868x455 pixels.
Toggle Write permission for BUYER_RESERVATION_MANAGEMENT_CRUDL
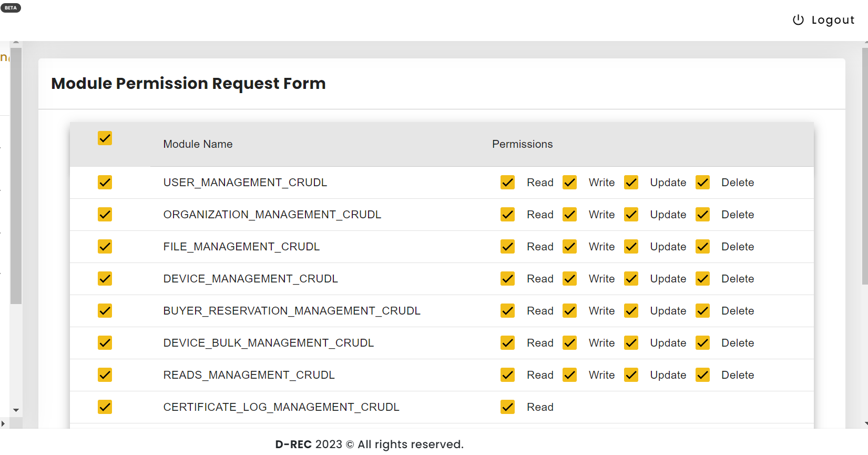(569, 311)
